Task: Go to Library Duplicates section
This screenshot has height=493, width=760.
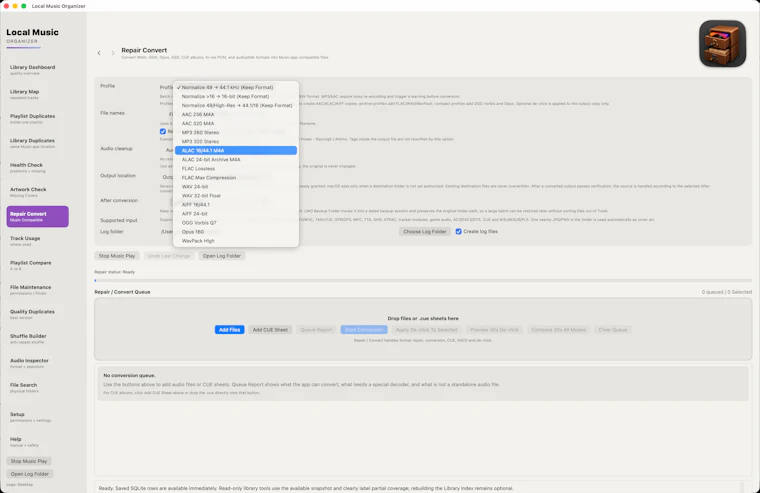Action: 37,143
